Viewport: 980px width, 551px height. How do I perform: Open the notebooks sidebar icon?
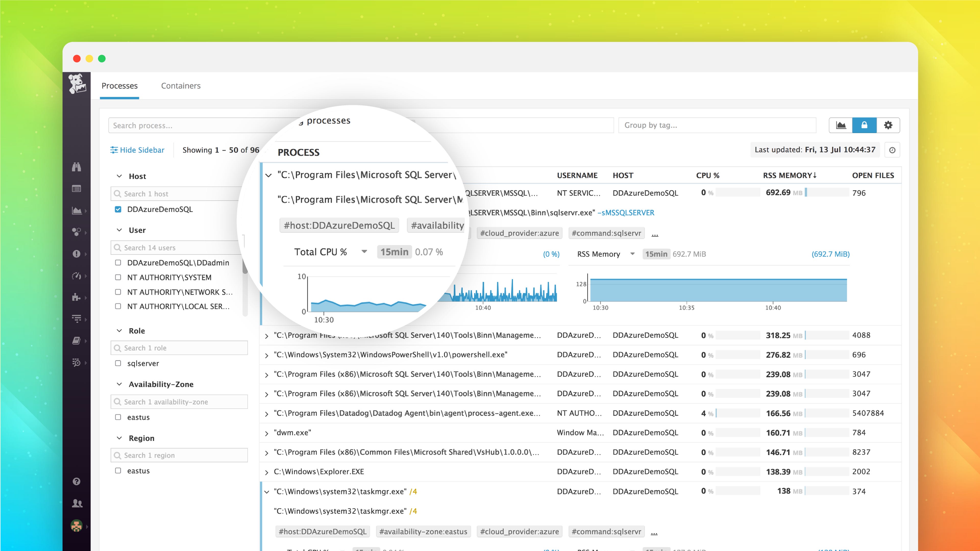pyautogui.click(x=77, y=341)
